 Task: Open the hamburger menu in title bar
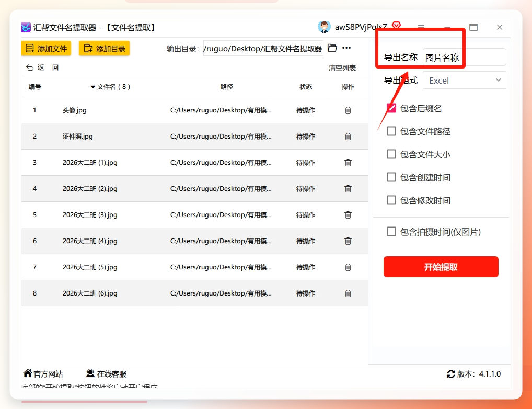pos(421,27)
